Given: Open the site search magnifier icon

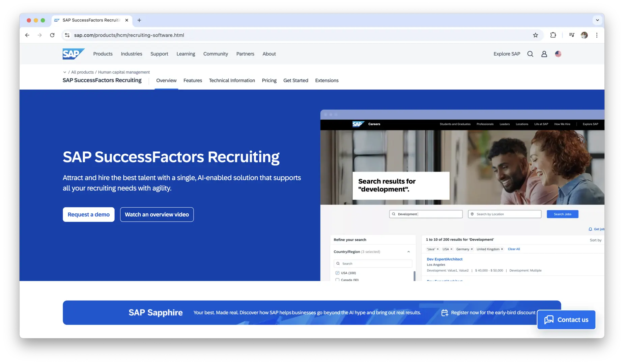Looking at the screenshot, I should [x=530, y=54].
